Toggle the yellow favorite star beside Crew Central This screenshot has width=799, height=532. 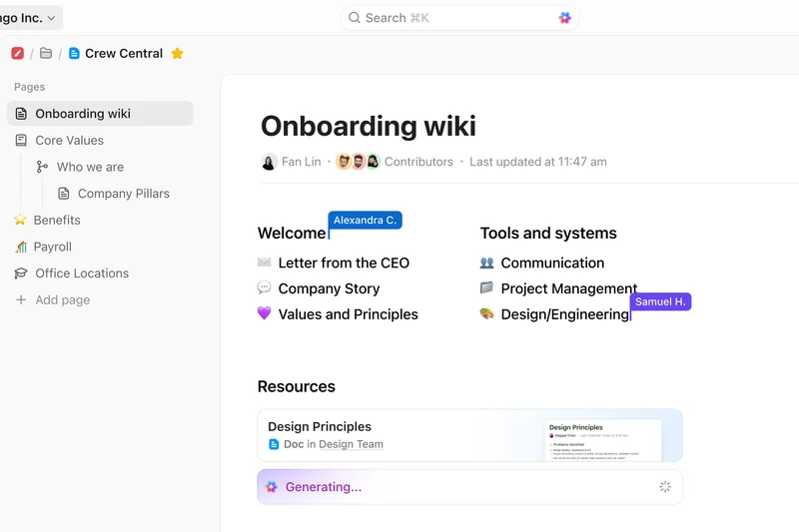click(177, 54)
